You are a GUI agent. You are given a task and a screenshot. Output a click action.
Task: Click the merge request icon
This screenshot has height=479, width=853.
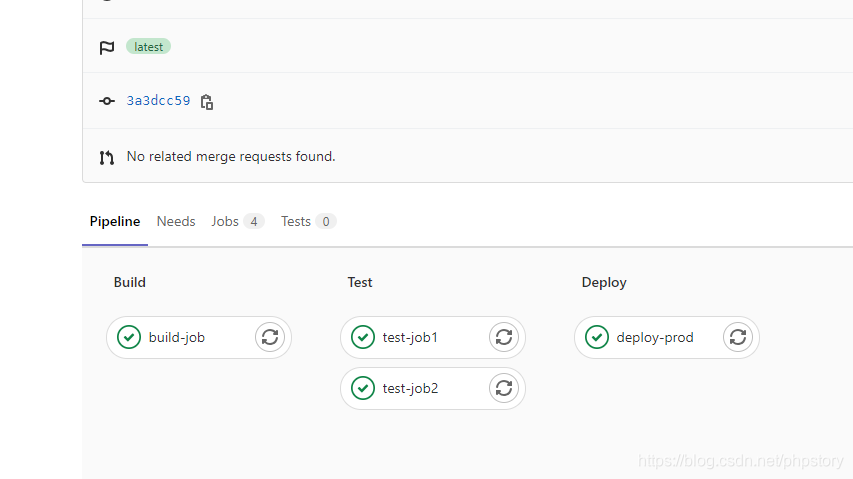pyautogui.click(x=107, y=158)
